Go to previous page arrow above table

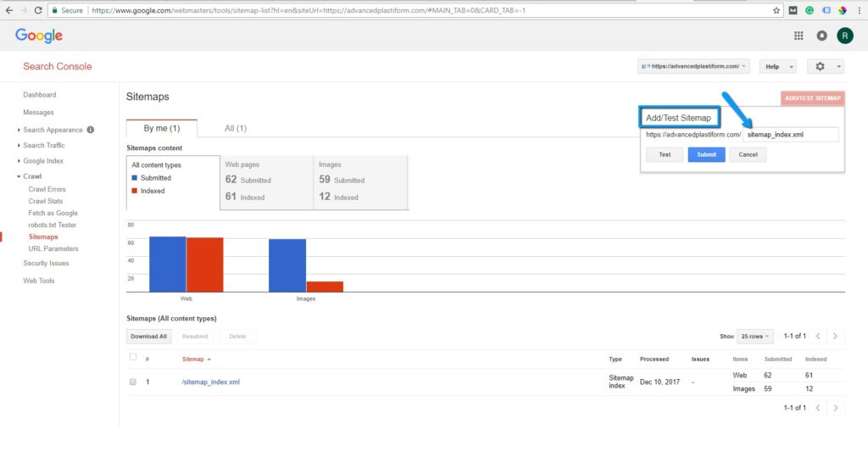[x=818, y=336]
